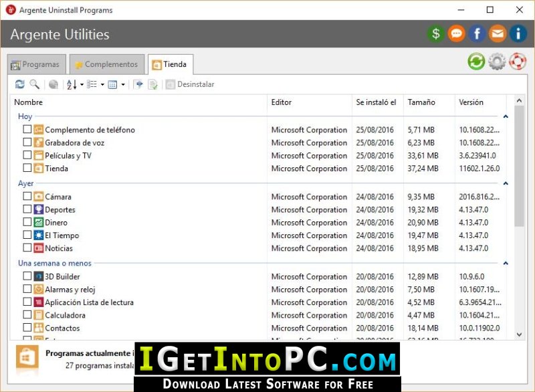Click the green dollar purchase icon
This screenshot has height=392, width=535.
[436, 33]
